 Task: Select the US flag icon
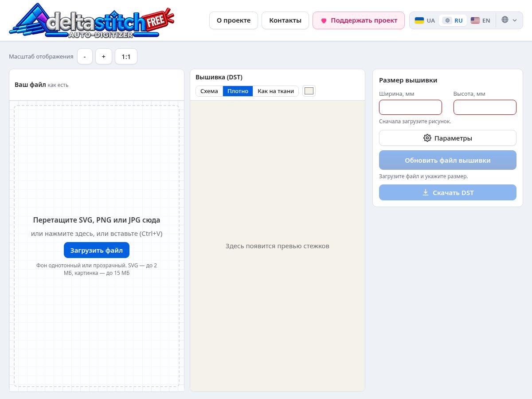(x=475, y=20)
